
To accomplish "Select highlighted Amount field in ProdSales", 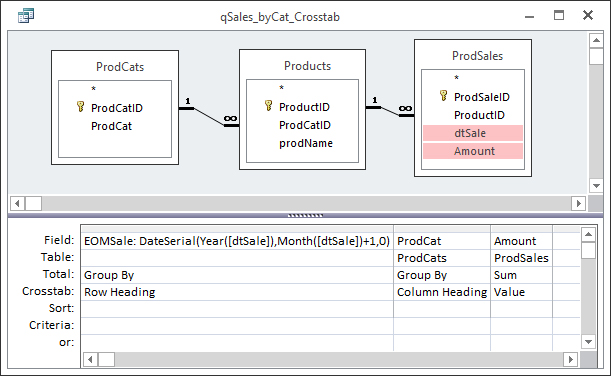I will point(473,151).
